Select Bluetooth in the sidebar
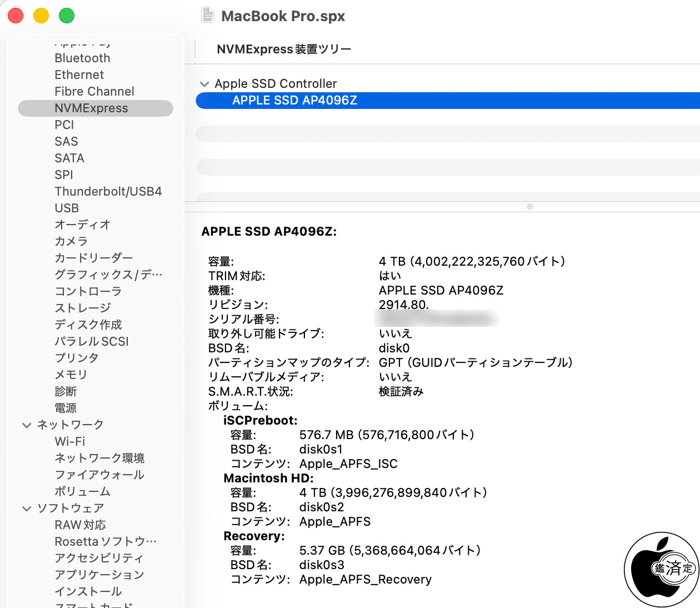700x608 pixels. (82, 58)
